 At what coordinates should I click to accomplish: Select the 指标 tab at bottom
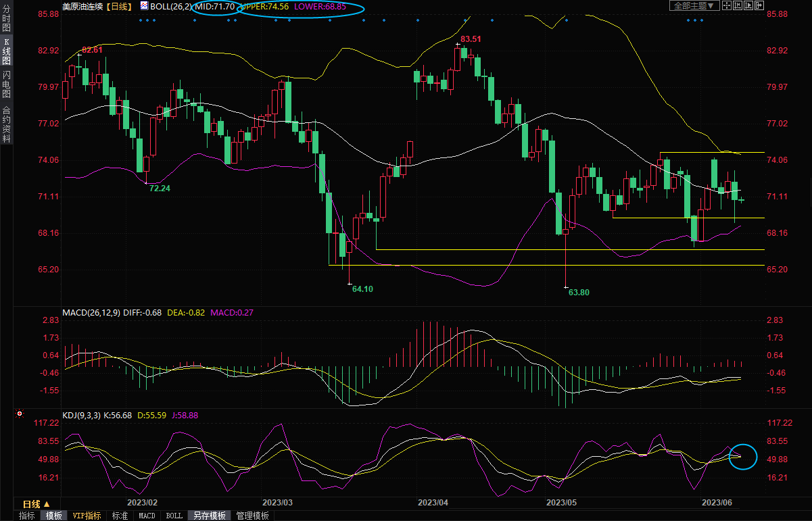pyautogui.click(x=27, y=516)
